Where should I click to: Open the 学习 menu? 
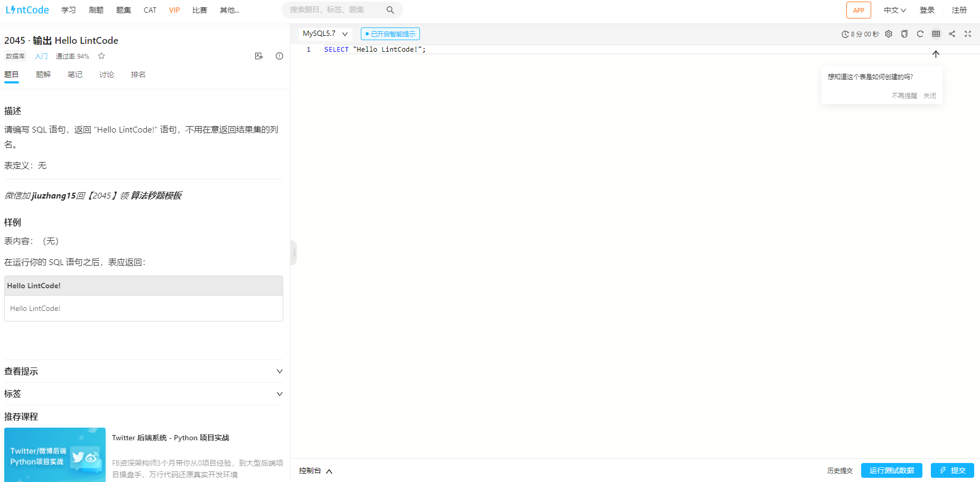point(69,10)
